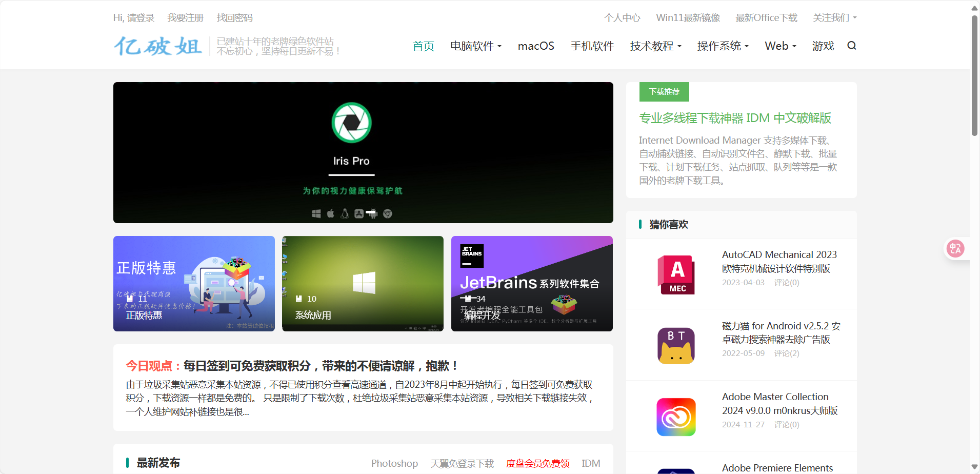Open the Iris Pro banner image
Image resolution: width=980 pixels, height=474 pixels.
point(363,152)
